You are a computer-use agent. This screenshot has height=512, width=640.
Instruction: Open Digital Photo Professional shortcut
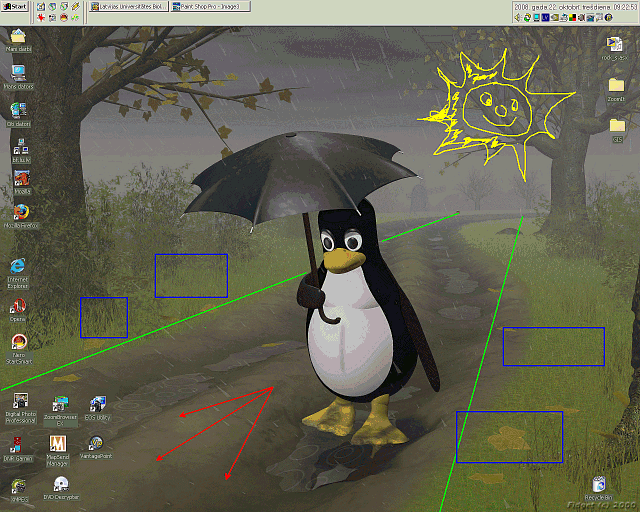coord(20,408)
